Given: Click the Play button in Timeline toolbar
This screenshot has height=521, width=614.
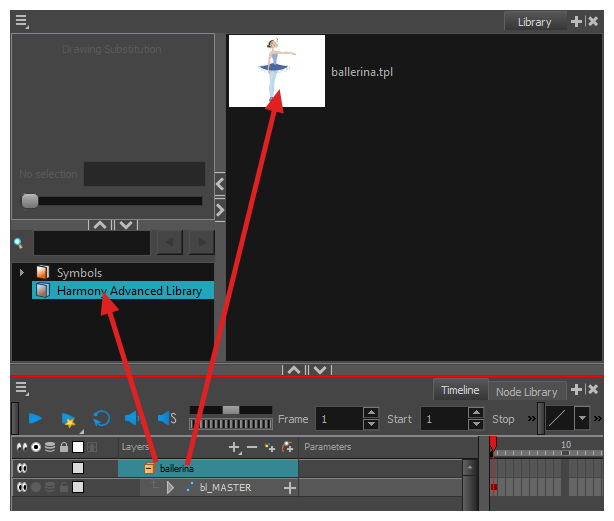Looking at the screenshot, I should click(35, 419).
